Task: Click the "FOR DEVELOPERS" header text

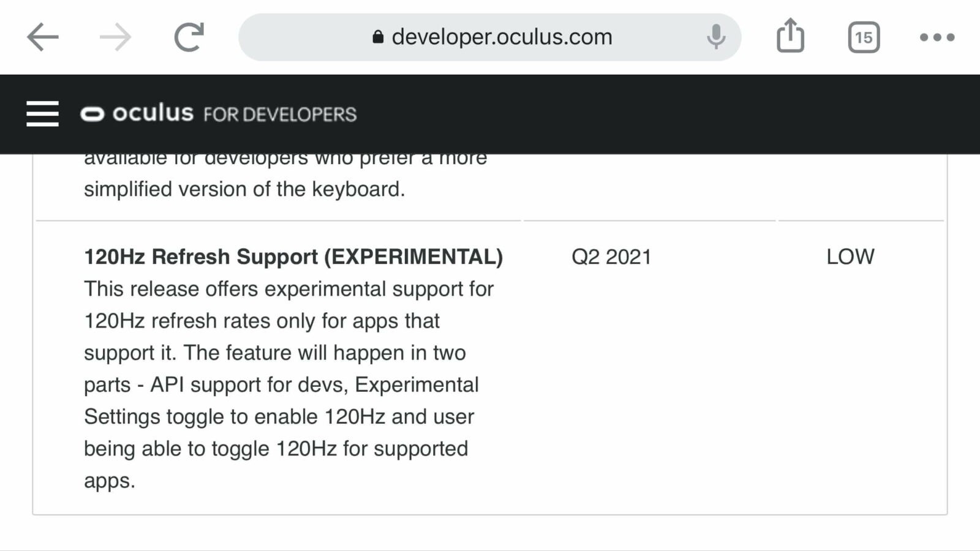Action: pos(280,114)
